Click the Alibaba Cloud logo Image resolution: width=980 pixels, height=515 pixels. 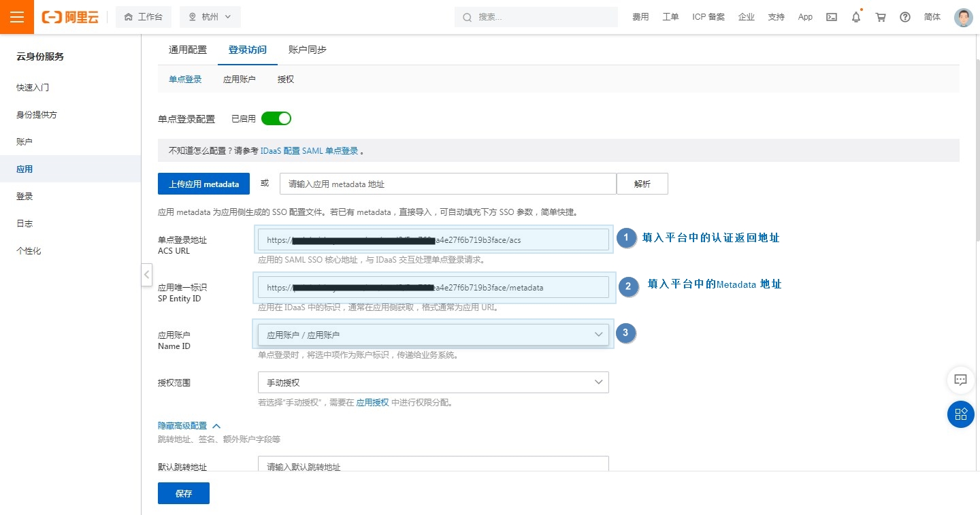[70, 17]
